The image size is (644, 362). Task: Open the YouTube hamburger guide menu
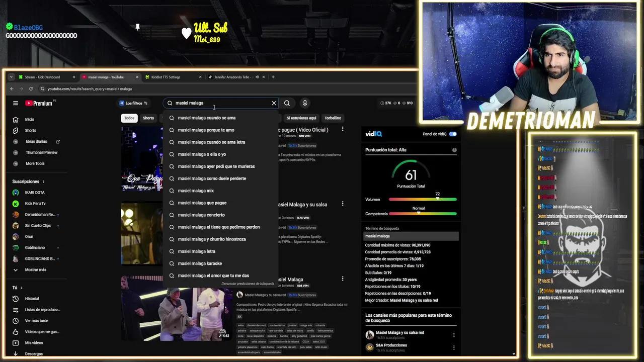click(x=16, y=103)
